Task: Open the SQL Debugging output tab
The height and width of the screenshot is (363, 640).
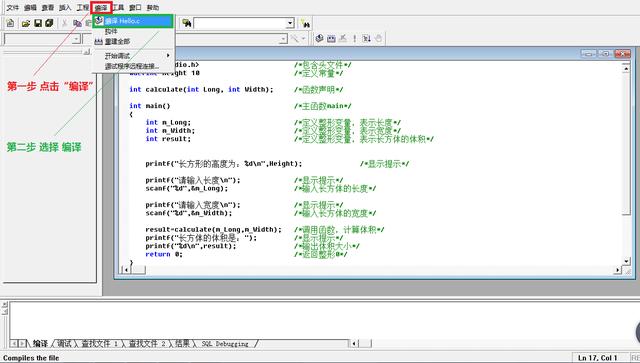Action: pos(225,344)
